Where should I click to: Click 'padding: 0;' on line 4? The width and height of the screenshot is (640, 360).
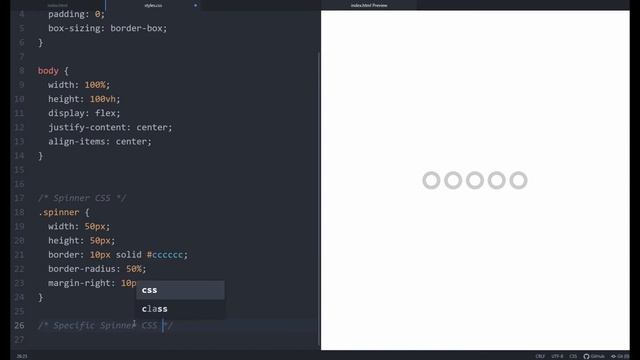[76, 14]
